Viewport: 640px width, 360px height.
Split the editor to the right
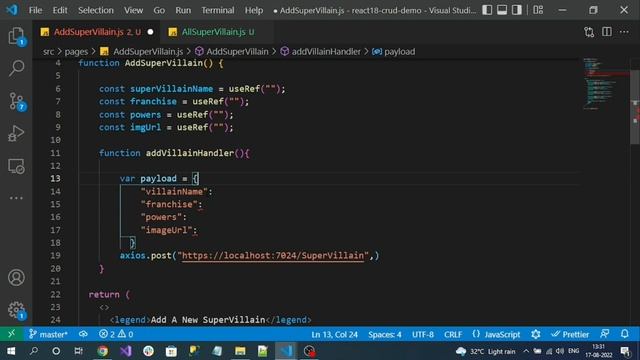607,32
